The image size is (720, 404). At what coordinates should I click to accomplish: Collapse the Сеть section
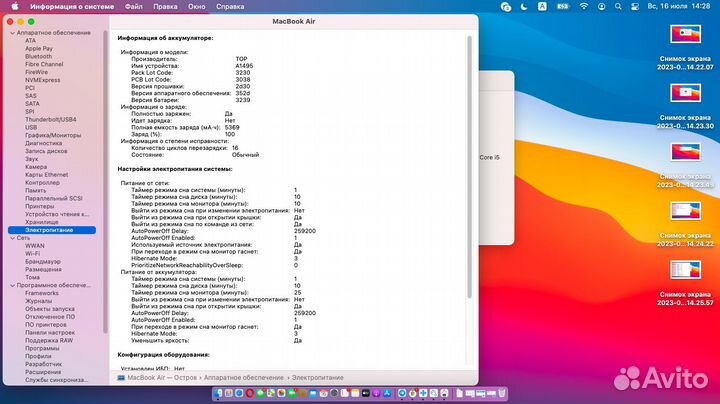pyautogui.click(x=12, y=238)
